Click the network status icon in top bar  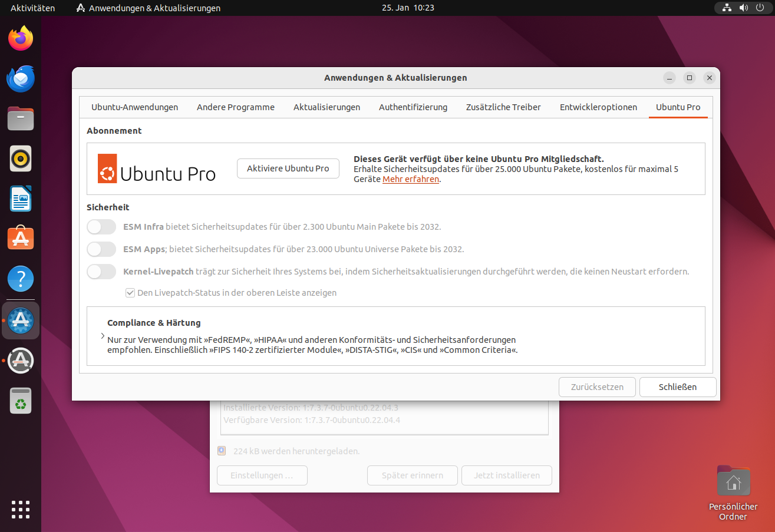pos(727,8)
